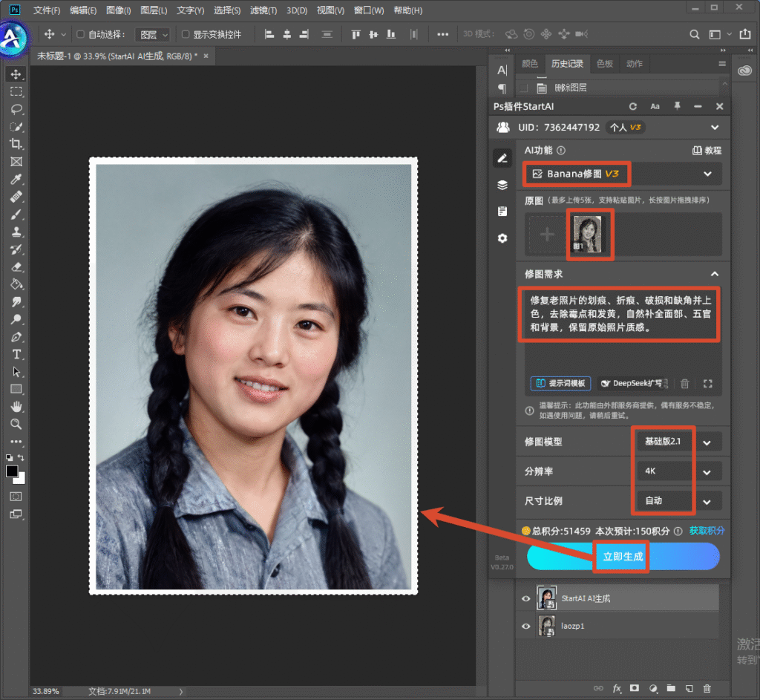This screenshot has width=760, height=700.
Task: Open Creative Cloud Libraries panel icon
Action: pos(744,71)
